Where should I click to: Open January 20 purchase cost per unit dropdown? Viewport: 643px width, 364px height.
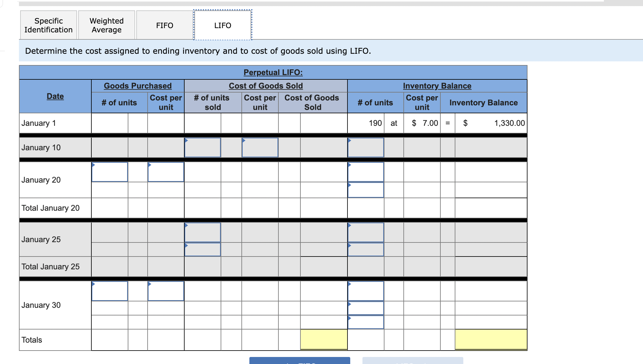pyautogui.click(x=166, y=172)
